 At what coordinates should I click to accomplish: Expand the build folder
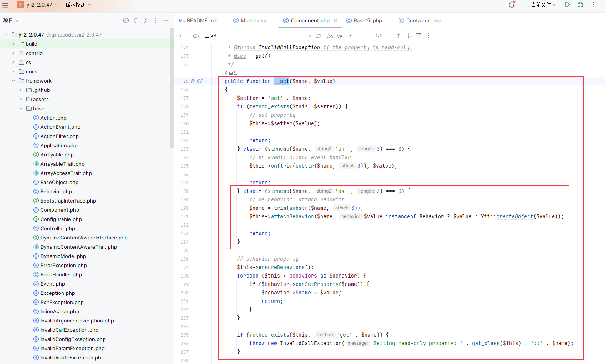pyautogui.click(x=13, y=44)
